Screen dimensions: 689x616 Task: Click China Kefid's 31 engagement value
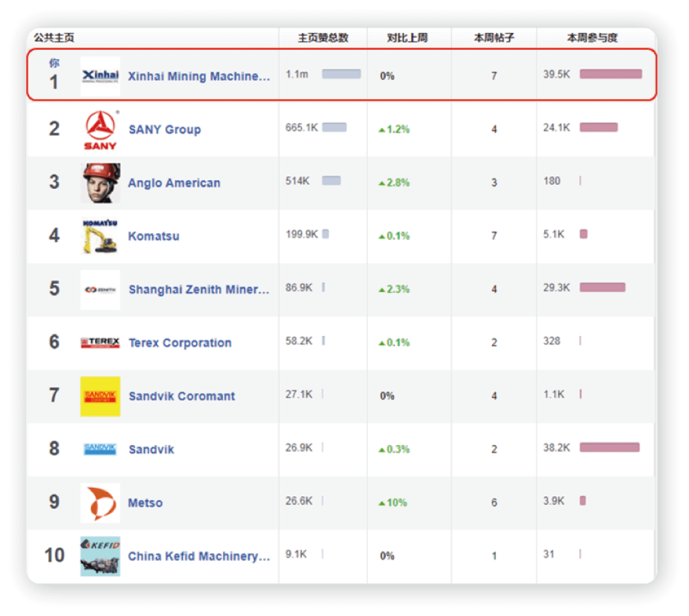pos(549,554)
